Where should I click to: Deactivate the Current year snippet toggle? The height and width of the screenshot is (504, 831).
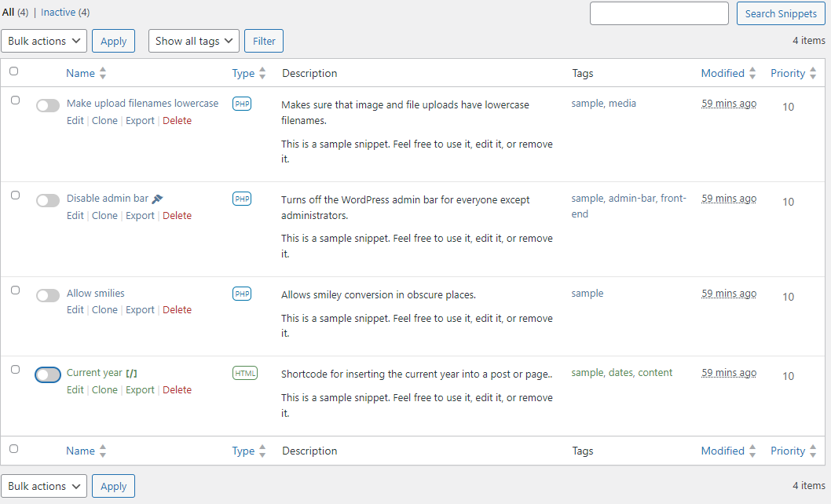tap(47, 374)
